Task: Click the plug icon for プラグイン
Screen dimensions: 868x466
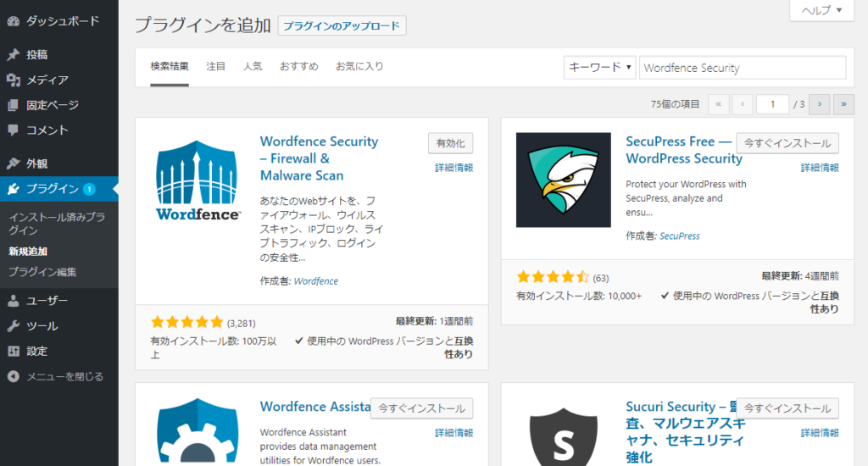Action: coord(14,189)
